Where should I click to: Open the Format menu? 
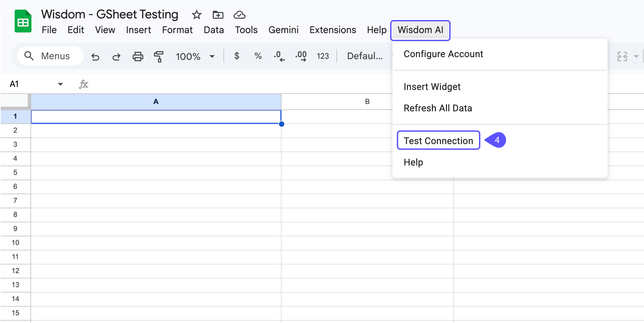177,30
